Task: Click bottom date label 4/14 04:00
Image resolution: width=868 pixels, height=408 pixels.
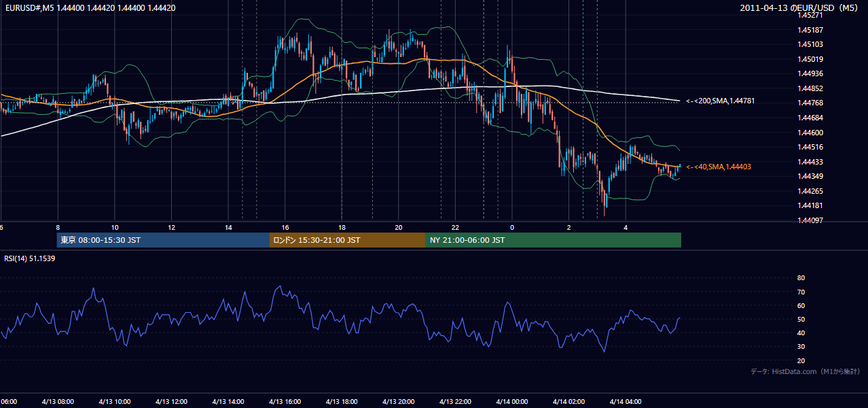Action: click(x=625, y=402)
